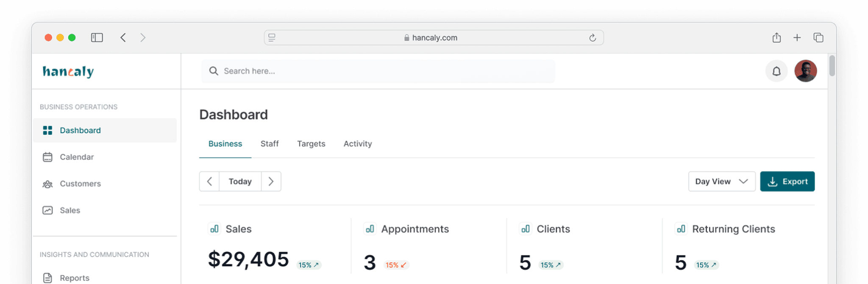This screenshot has width=868, height=284.
Task: Open the user profile avatar
Action: (x=805, y=71)
